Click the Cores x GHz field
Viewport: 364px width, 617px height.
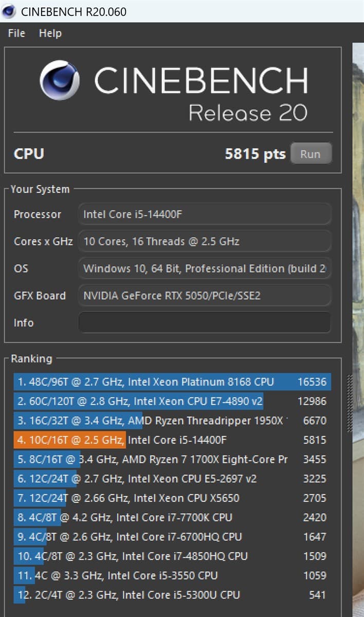204,241
